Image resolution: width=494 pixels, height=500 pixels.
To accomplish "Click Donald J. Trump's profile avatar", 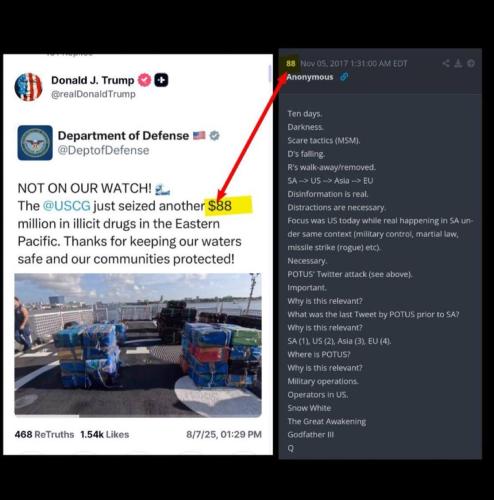I will tap(28, 87).
